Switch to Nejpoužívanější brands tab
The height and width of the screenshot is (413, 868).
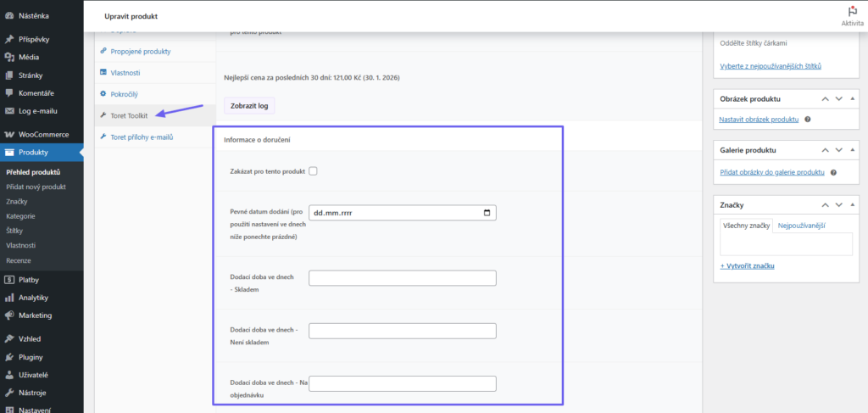[x=802, y=226]
